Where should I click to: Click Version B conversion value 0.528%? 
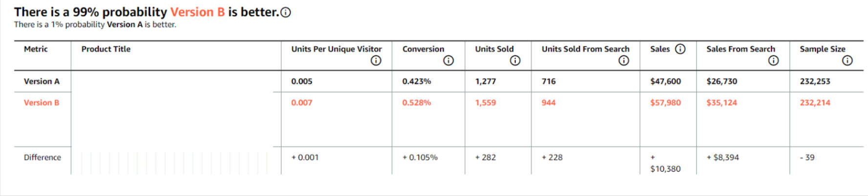417,103
